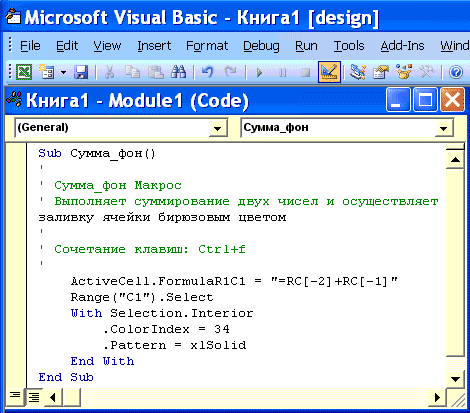470x413 pixels.
Task: Open the Edit menu
Action: coord(67,46)
